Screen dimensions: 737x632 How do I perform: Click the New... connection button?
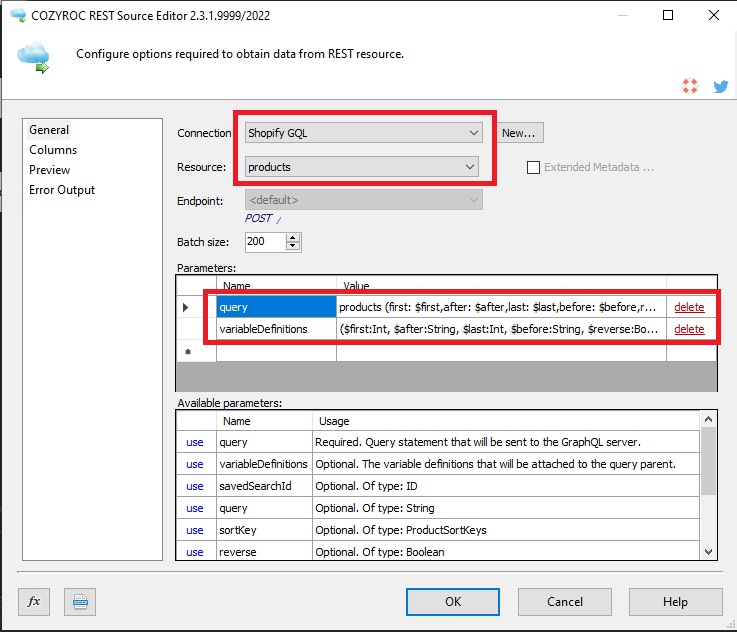coord(518,133)
